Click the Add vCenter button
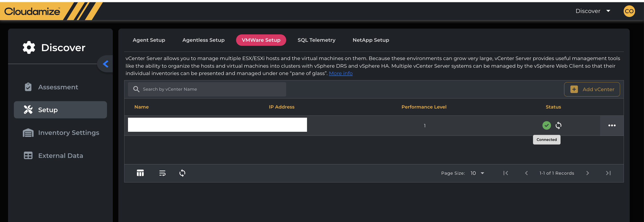644x222 pixels. coord(592,89)
